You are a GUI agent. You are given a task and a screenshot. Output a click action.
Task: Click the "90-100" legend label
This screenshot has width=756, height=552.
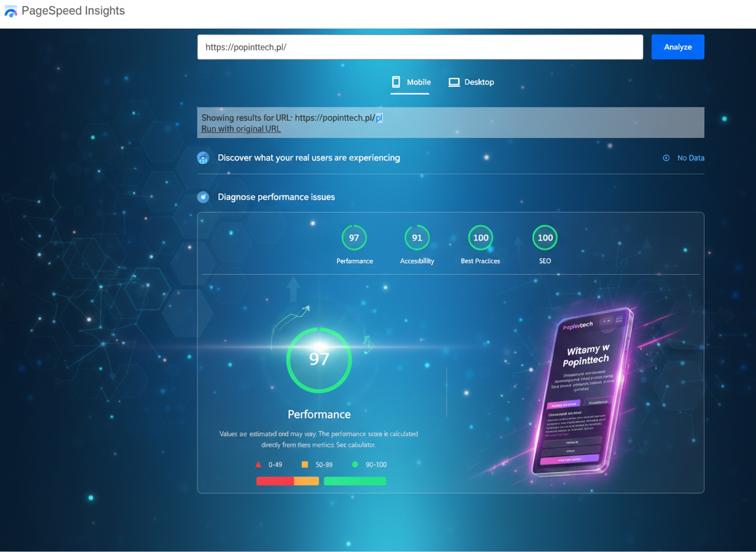click(376, 464)
